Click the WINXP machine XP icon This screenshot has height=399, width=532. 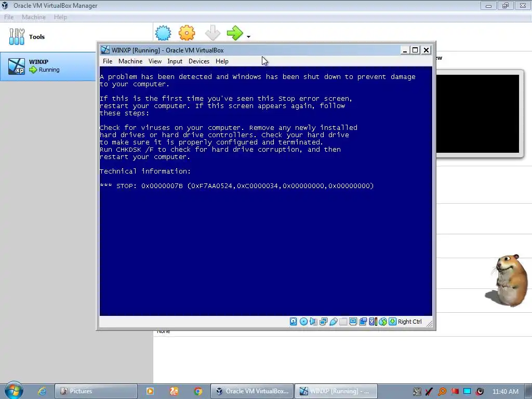(x=16, y=66)
